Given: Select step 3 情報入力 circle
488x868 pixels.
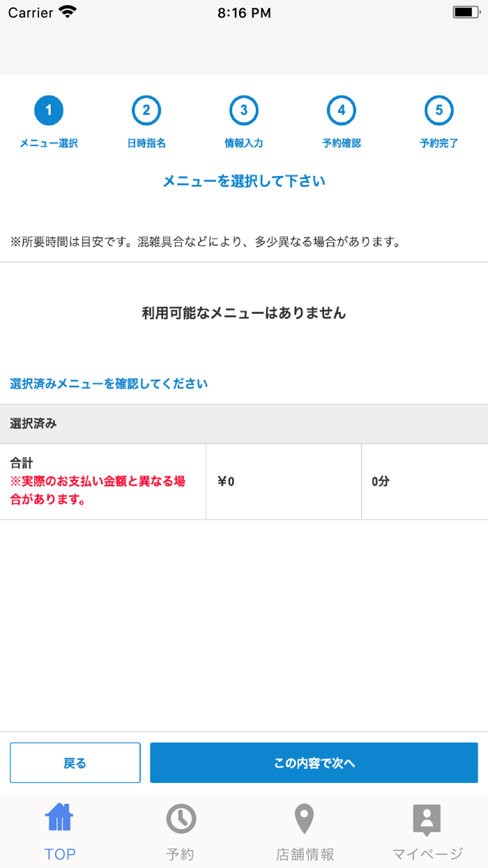Looking at the screenshot, I should pos(244,110).
